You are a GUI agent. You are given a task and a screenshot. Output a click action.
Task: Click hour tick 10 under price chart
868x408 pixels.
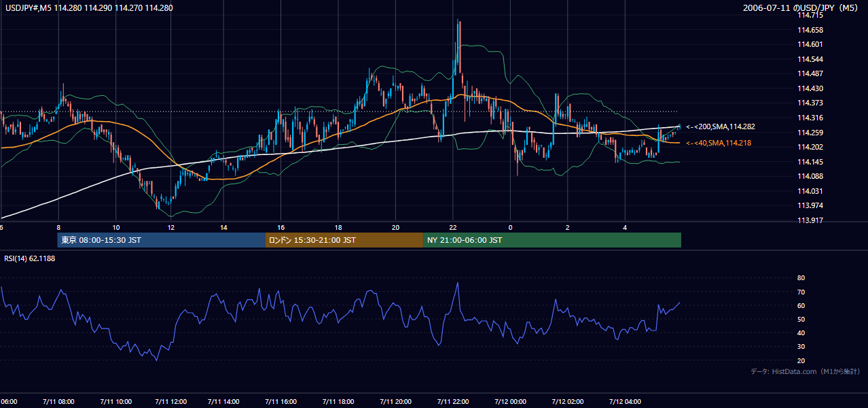point(116,228)
